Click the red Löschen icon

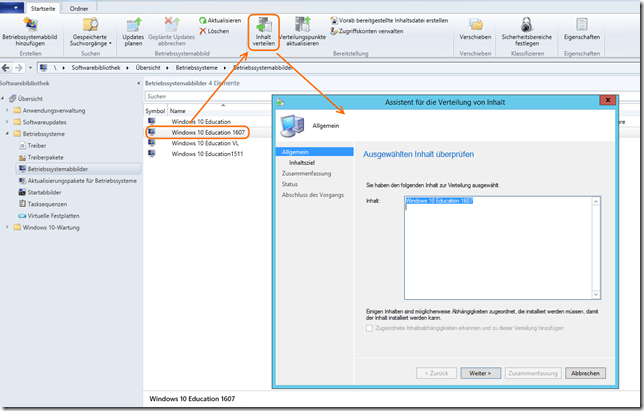[203, 31]
